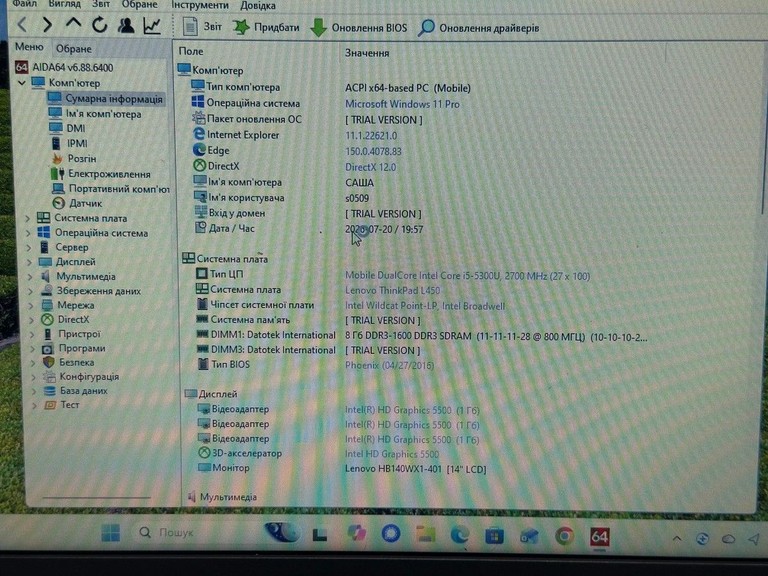Open Google Chrome from the taskbar

(564, 536)
